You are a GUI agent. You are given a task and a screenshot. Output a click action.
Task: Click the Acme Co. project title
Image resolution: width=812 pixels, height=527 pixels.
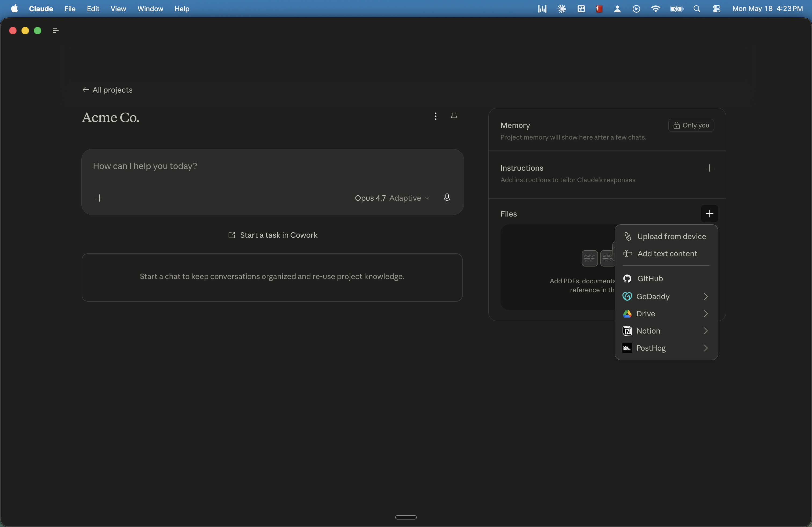tap(111, 117)
